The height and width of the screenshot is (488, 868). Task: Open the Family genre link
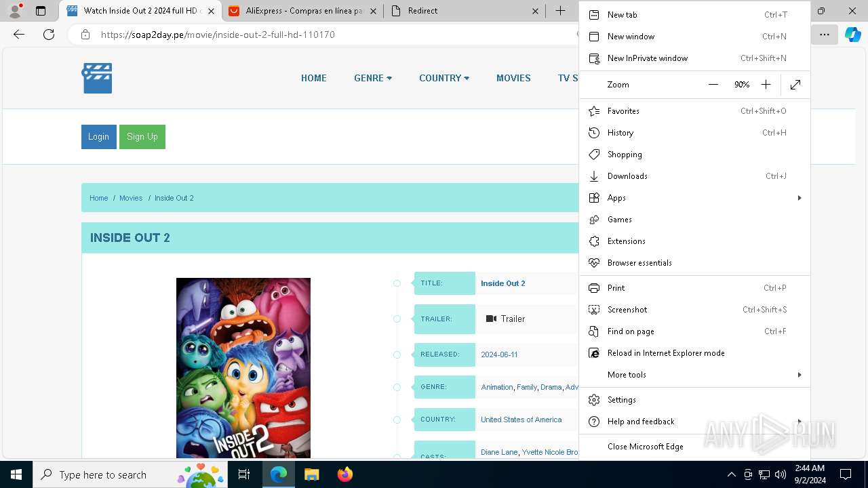point(527,387)
